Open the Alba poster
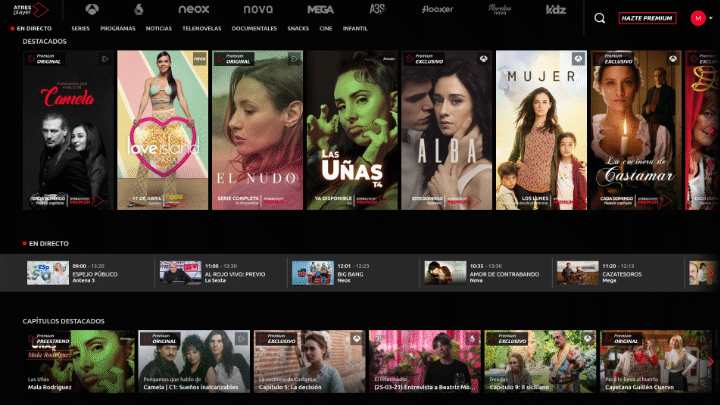This screenshot has height=405, width=720. [446, 130]
